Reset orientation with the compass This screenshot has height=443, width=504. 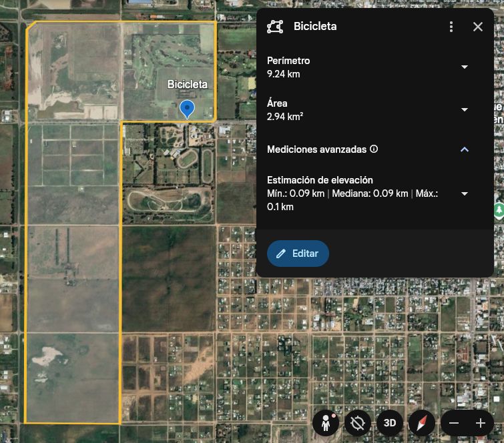(x=422, y=423)
